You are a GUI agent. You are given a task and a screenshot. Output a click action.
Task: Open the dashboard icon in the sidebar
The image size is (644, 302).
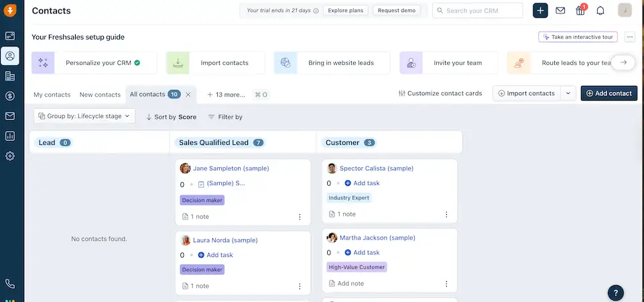(x=10, y=36)
